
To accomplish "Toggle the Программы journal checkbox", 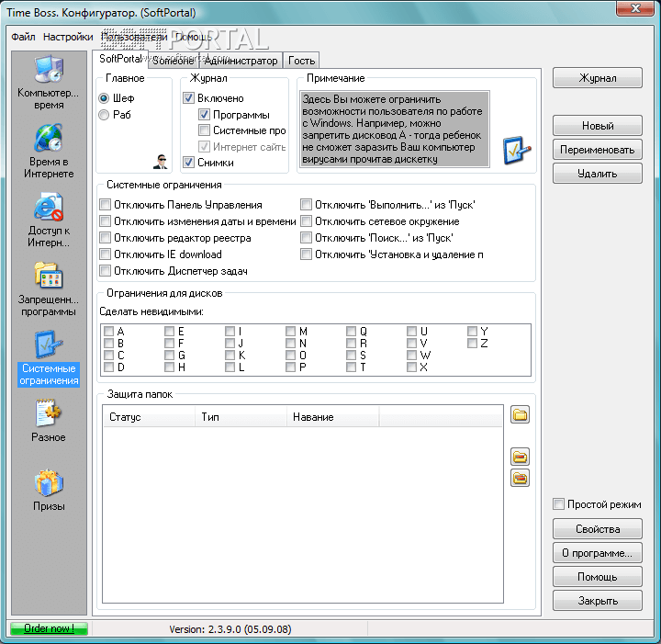I will click(x=204, y=114).
